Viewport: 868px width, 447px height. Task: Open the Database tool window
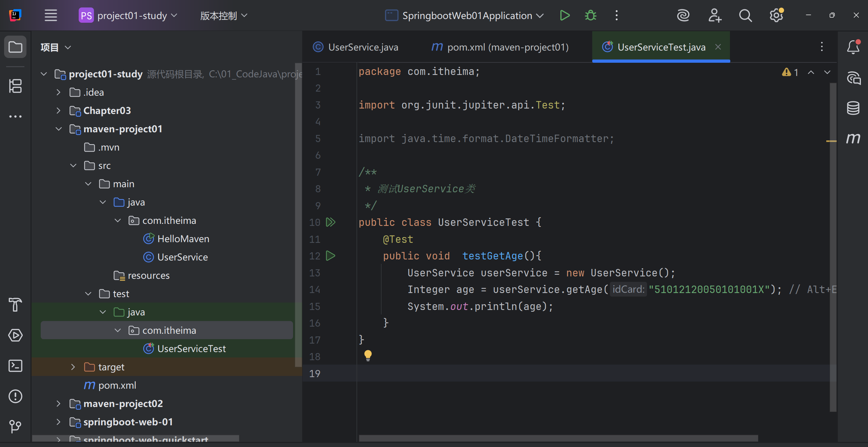(853, 108)
